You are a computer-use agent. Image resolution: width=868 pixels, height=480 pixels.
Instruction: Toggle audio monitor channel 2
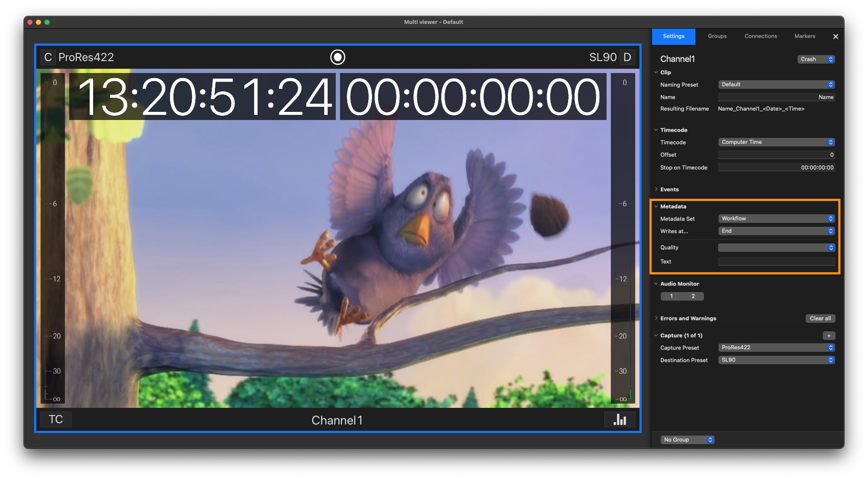[693, 296]
